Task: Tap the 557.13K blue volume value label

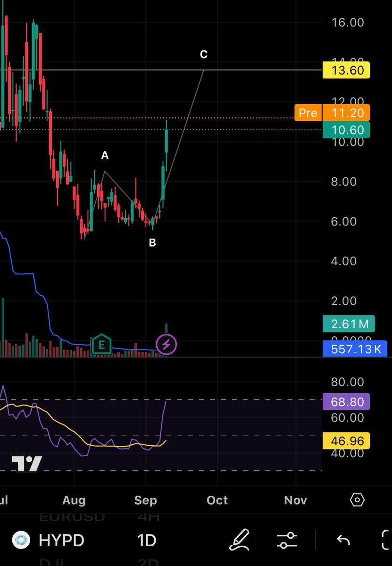Action: pos(355,349)
